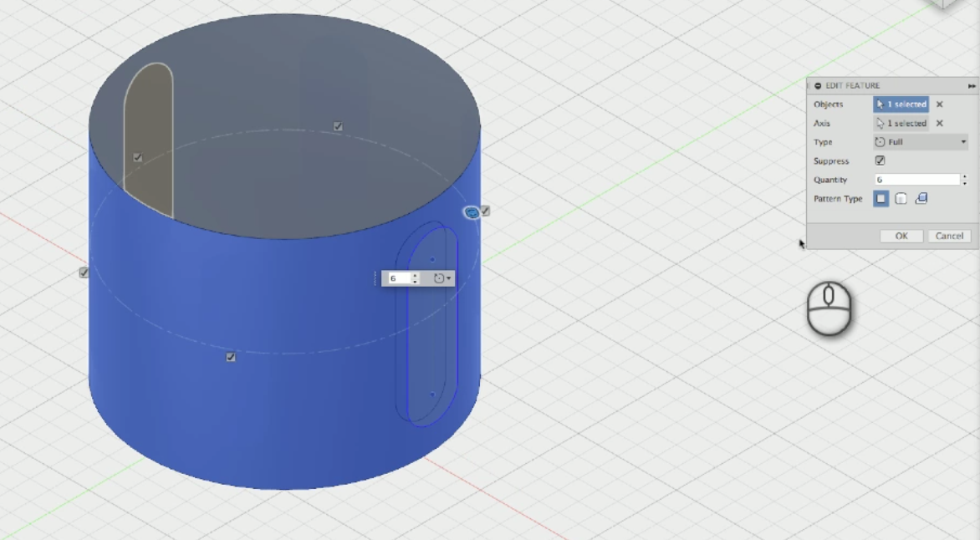Uncheck the pattern instance marker on cylinder front
The height and width of the screenshot is (540, 980).
pyautogui.click(x=231, y=357)
